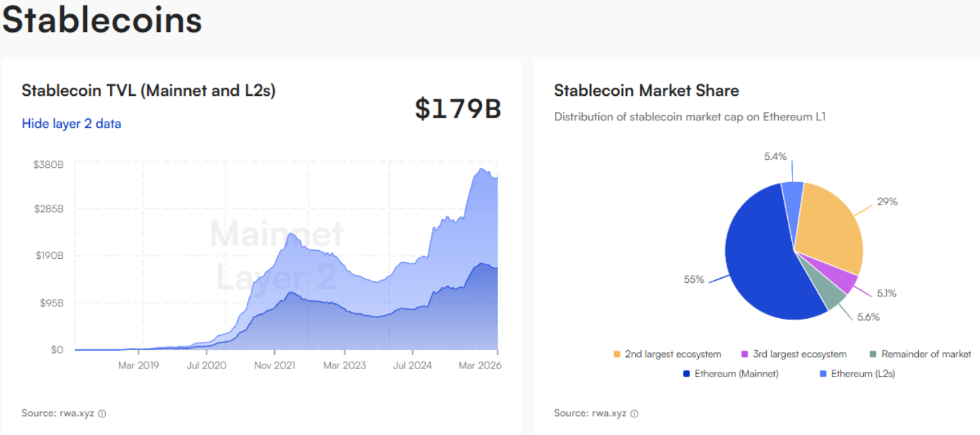Click the purple 3rd largest ecosystem swatch

pyautogui.click(x=745, y=354)
